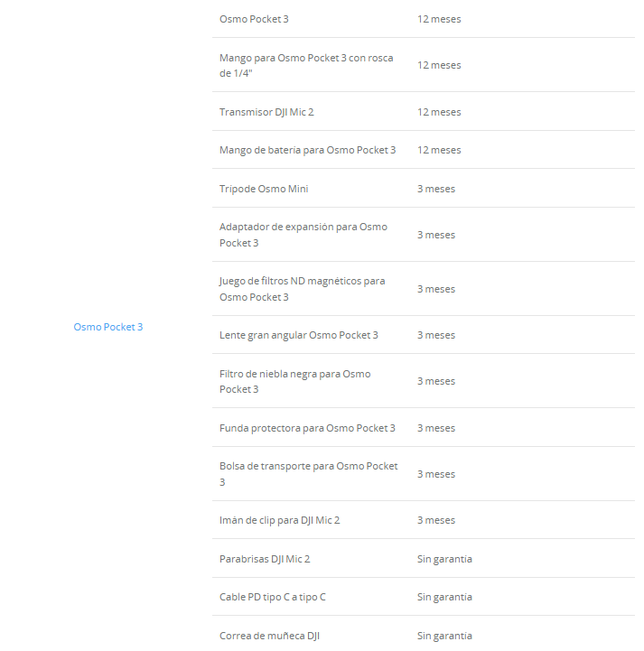The image size is (644, 651).
Task: Select the Funda protectora para Osmo Pocket 3 entry
Action: point(307,428)
